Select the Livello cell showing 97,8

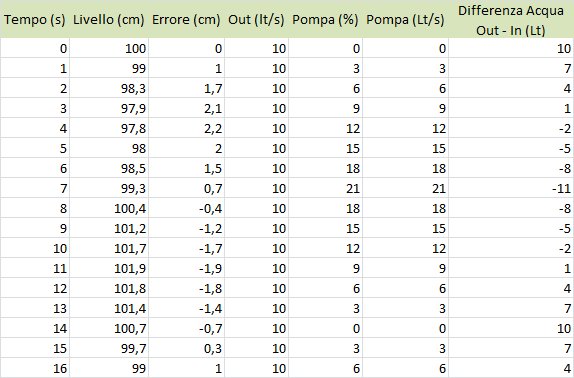[x=109, y=128]
